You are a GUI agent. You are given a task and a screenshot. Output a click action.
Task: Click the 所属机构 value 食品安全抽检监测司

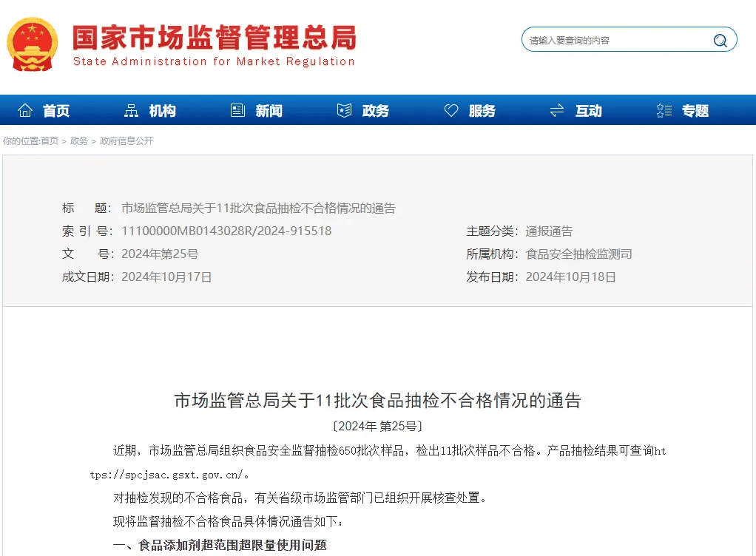pos(578,254)
